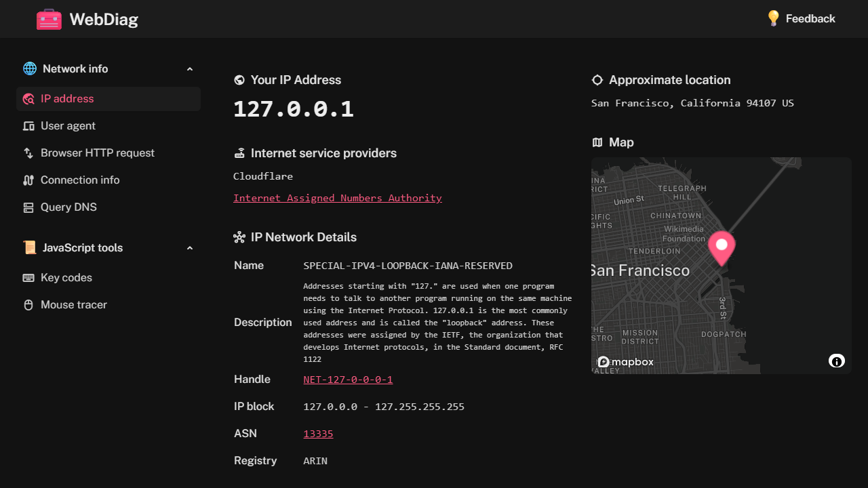The image size is (868, 488).
Task: Click the Connection info icon
Action: coord(28,180)
